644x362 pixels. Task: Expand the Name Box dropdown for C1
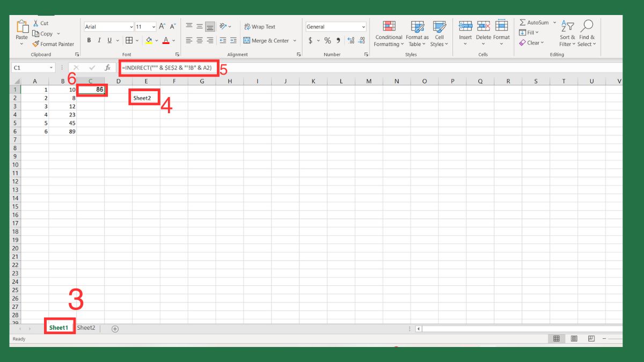[52, 68]
